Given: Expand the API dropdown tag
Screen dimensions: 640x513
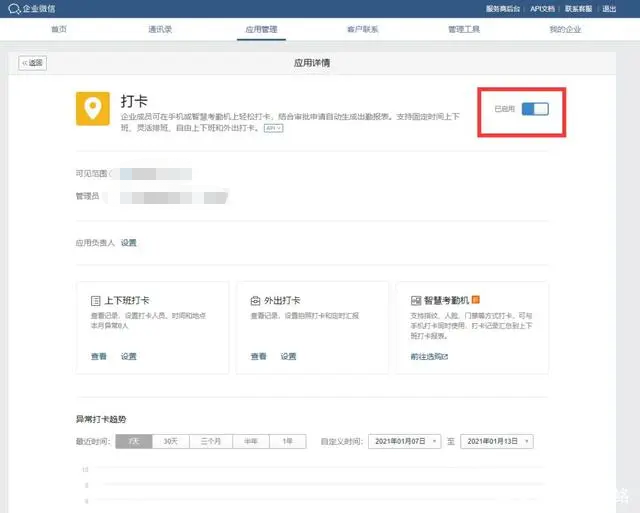Looking at the screenshot, I should tap(273, 128).
